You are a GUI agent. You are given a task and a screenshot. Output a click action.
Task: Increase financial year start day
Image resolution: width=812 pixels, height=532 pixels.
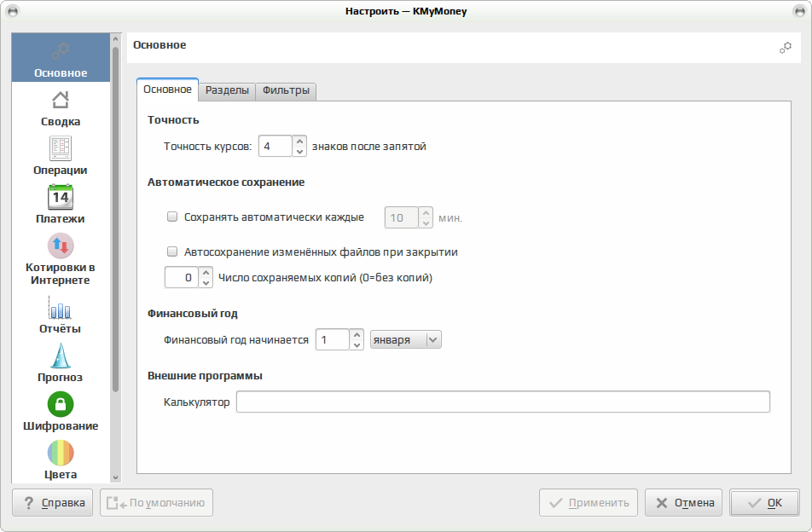coord(357,334)
